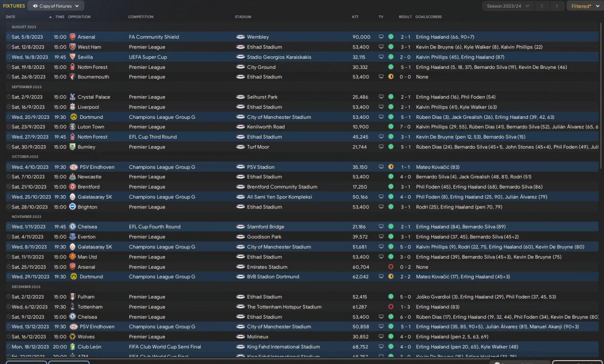
Task: Go to the next season with the right arrow
Action: pos(557,6)
